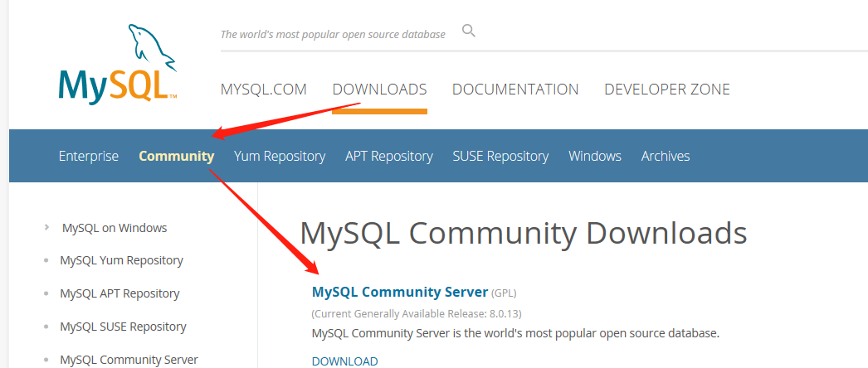Open the MYSQL.COM tab
Image resolution: width=868 pixels, height=368 pixels.
point(264,89)
